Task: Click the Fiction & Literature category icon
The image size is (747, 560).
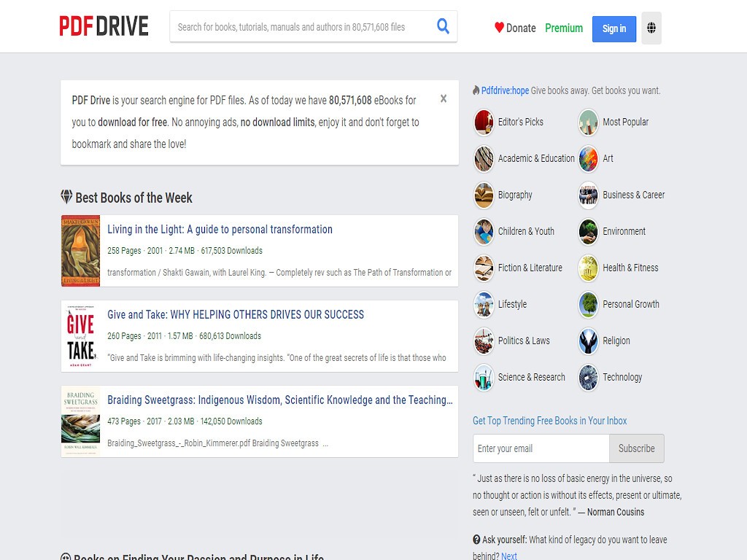Action: click(484, 268)
